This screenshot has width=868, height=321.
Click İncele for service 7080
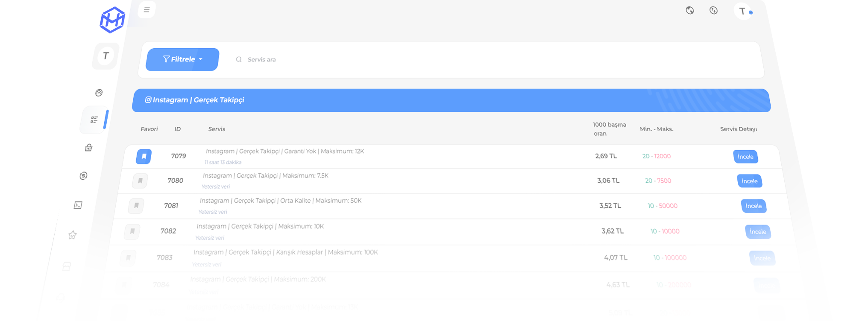pyautogui.click(x=750, y=181)
